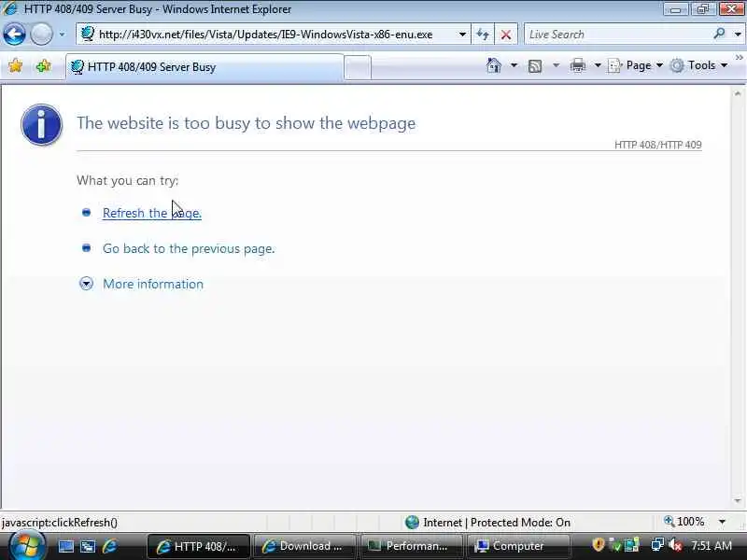Click the security shield tray icon
Image resolution: width=747 pixels, height=560 pixels.
point(599,545)
